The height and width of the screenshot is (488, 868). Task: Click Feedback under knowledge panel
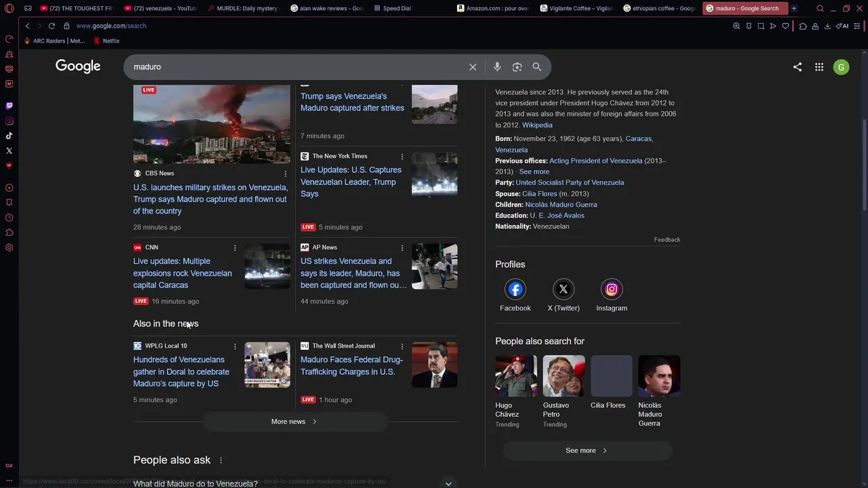[x=667, y=240]
